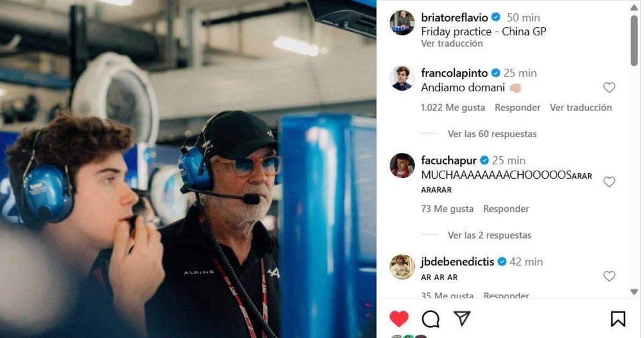Reply to facuchapur's comment via Responder
Screen dimensions: 644x338
(x=506, y=209)
